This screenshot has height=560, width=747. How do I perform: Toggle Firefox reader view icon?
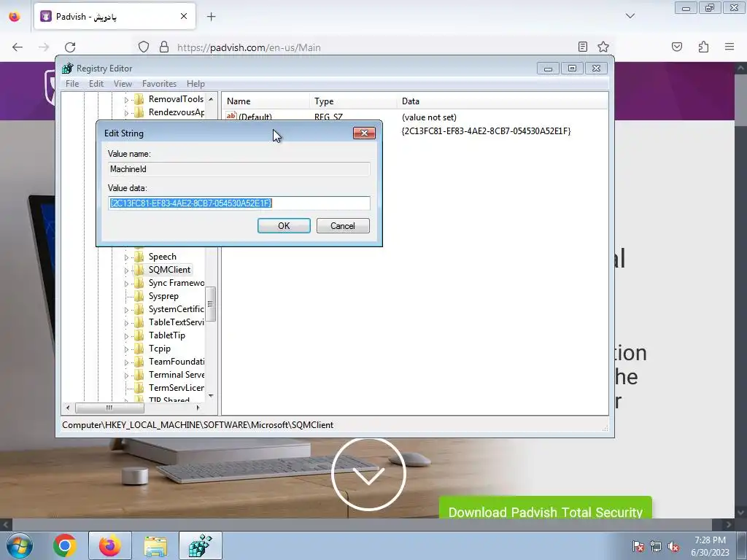(x=582, y=47)
